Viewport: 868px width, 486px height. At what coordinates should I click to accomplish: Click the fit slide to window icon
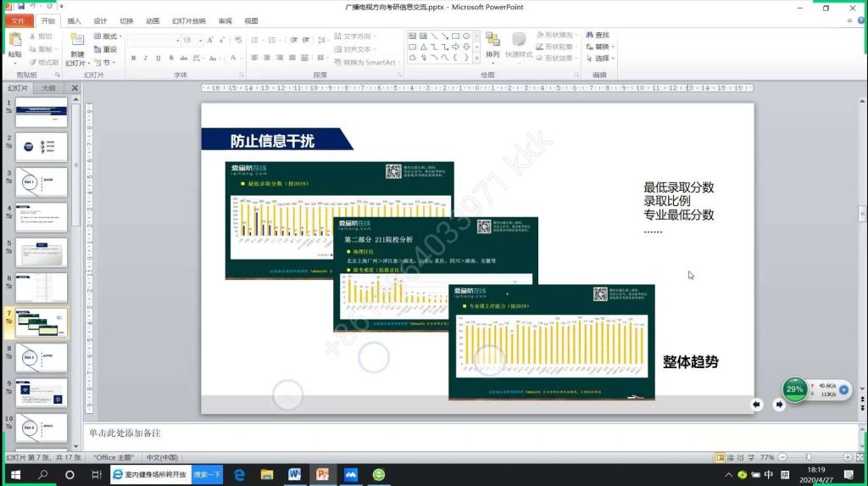click(859, 456)
